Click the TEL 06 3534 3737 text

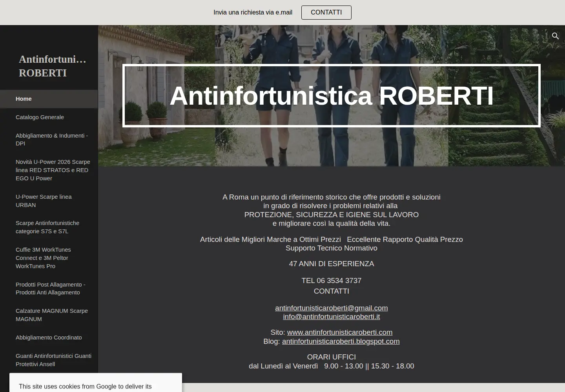point(332,281)
